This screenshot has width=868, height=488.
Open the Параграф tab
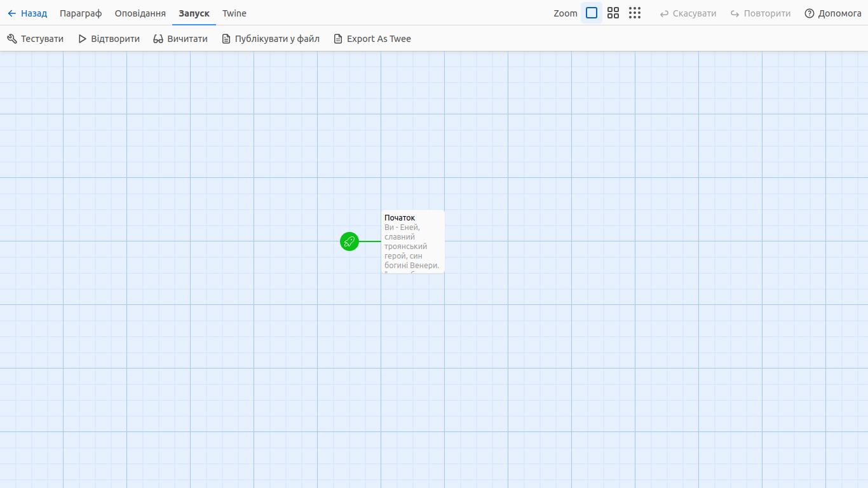click(81, 13)
